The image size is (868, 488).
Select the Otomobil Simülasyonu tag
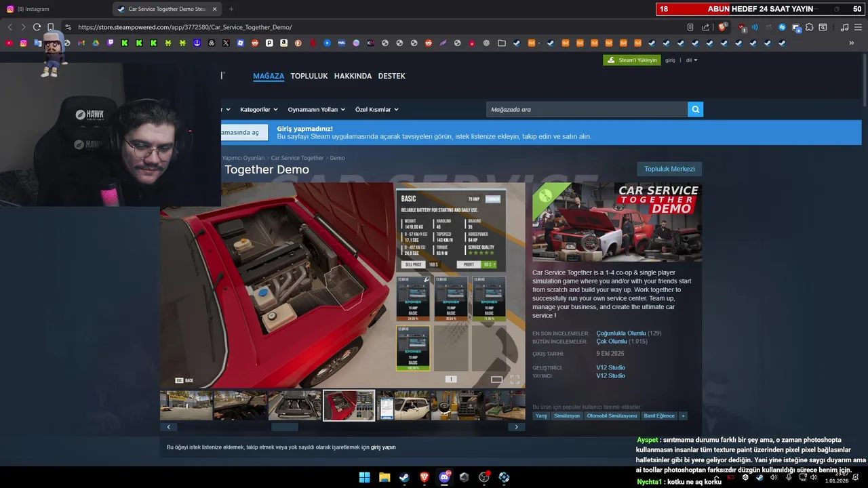tap(612, 415)
